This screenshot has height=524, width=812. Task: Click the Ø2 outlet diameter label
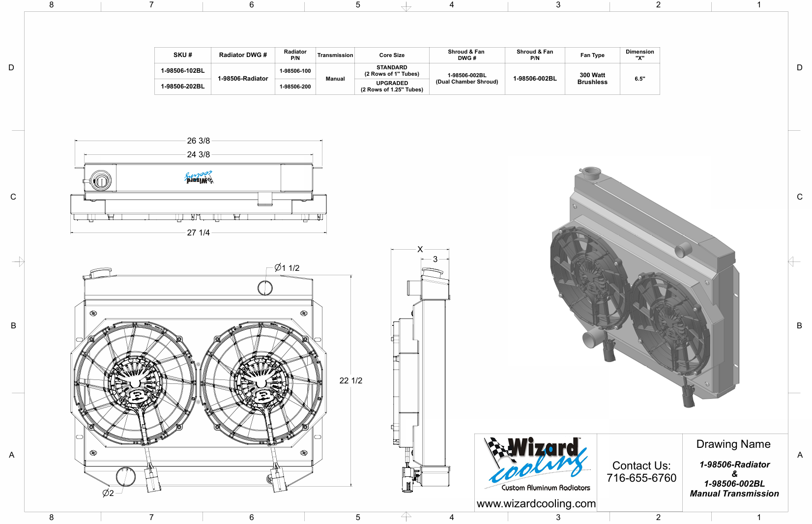click(x=108, y=493)
